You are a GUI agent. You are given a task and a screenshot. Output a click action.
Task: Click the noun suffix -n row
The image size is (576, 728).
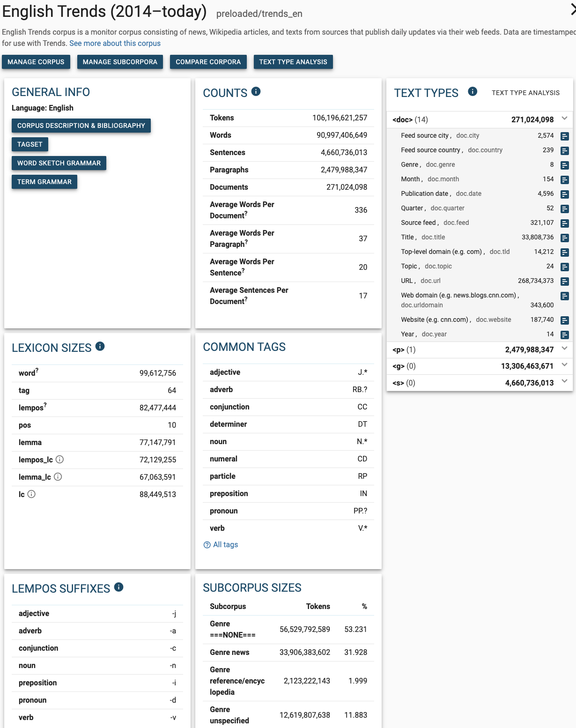tap(97, 665)
